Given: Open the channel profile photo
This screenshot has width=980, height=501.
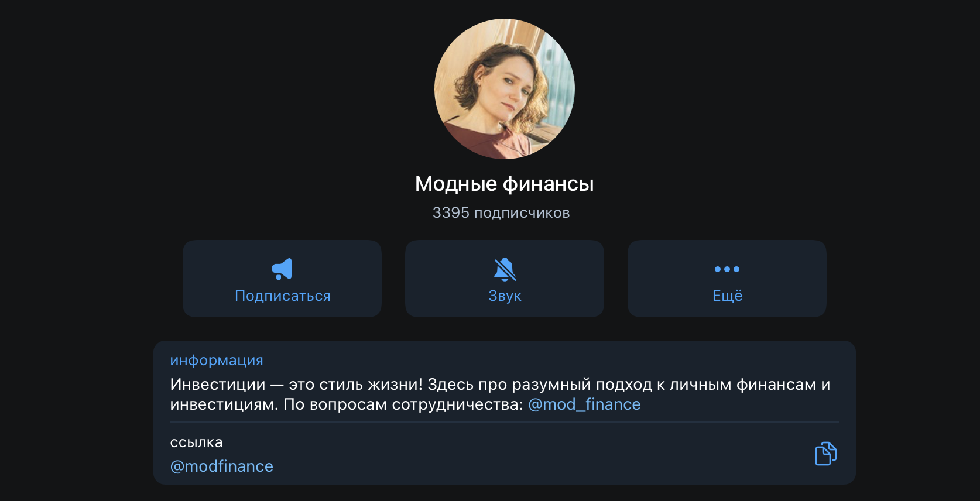Looking at the screenshot, I should [x=504, y=89].
